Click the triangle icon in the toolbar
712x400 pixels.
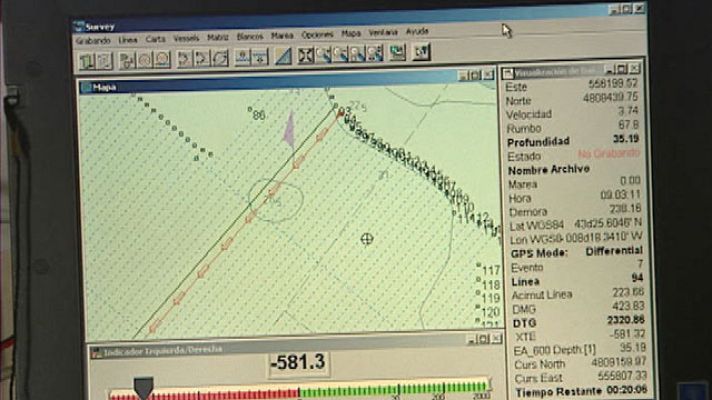[283, 57]
